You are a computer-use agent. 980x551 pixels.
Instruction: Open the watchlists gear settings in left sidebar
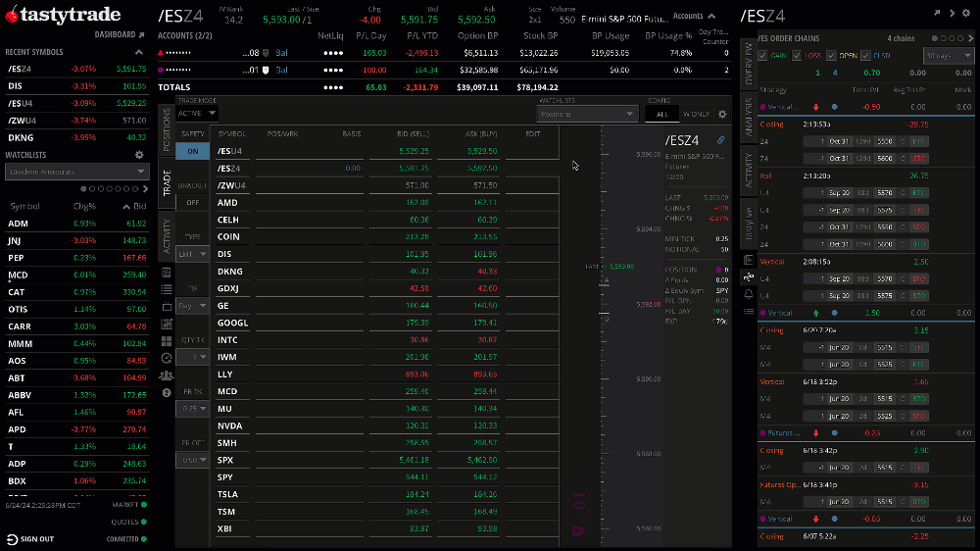coord(139,155)
